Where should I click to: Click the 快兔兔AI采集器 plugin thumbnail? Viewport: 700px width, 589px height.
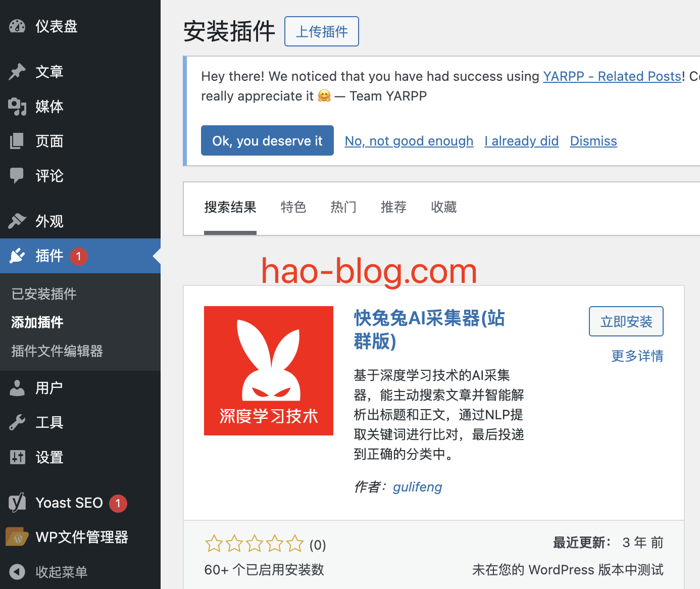(269, 371)
